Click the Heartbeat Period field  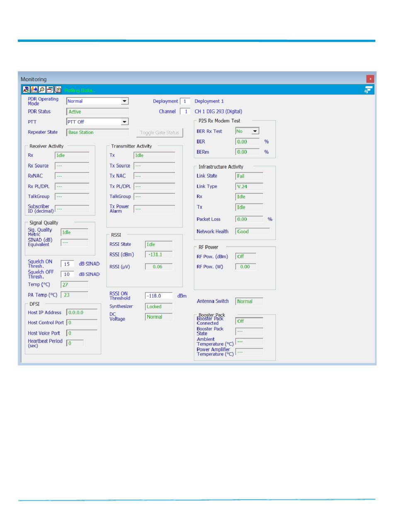(75, 343)
